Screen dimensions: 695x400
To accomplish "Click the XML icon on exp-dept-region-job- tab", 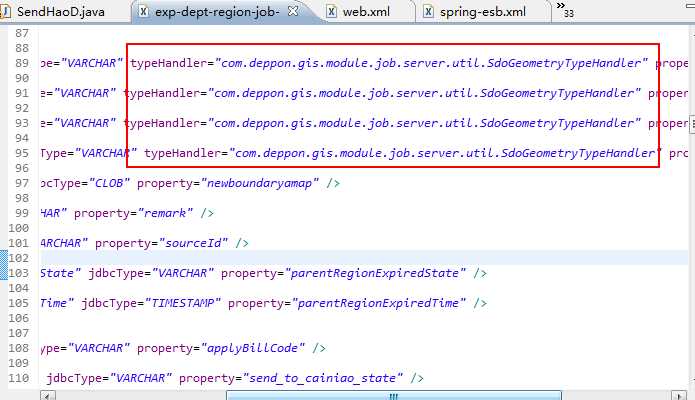I will pos(143,11).
